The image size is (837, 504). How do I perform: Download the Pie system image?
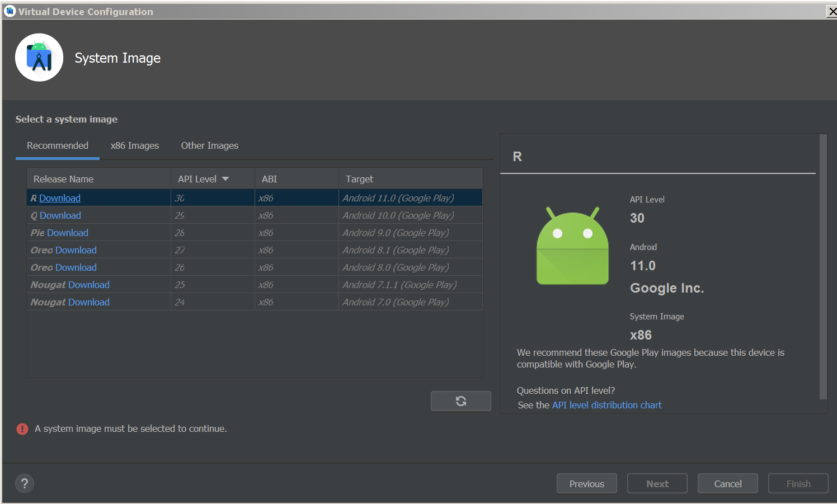68,233
